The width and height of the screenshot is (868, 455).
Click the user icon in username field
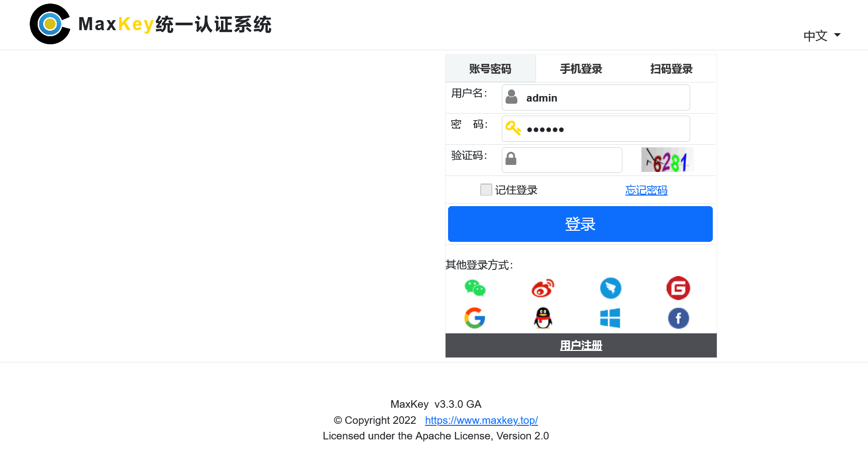tap(511, 97)
